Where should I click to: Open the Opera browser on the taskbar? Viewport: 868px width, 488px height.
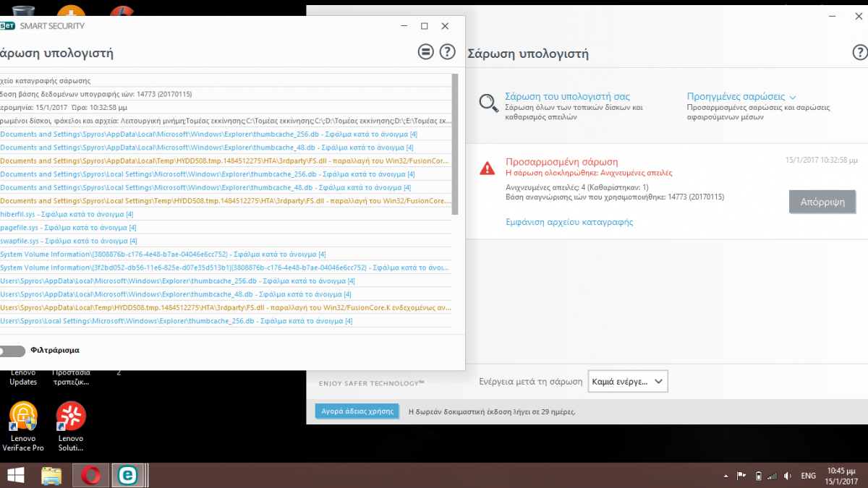point(90,475)
